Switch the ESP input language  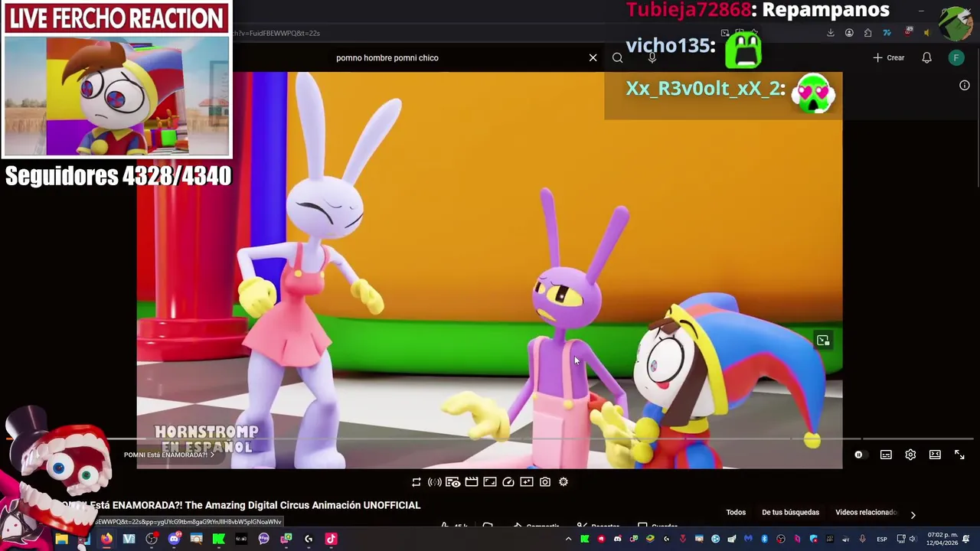pyautogui.click(x=882, y=540)
